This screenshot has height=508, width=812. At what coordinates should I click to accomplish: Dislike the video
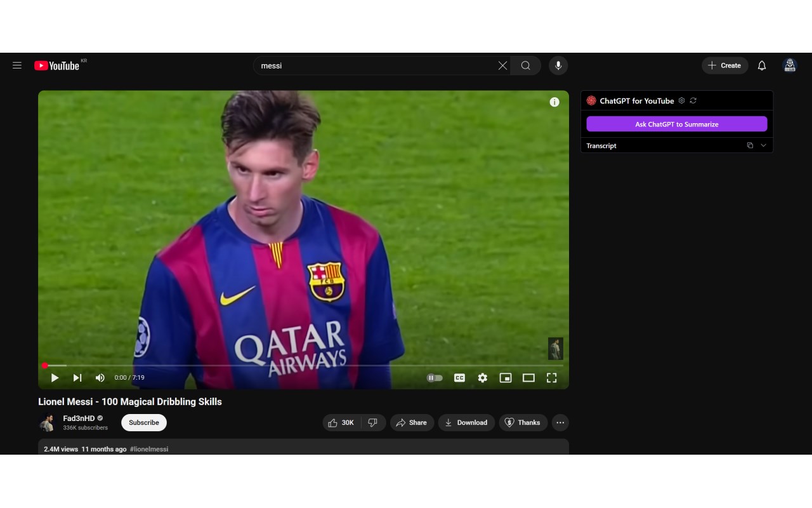tap(373, 423)
